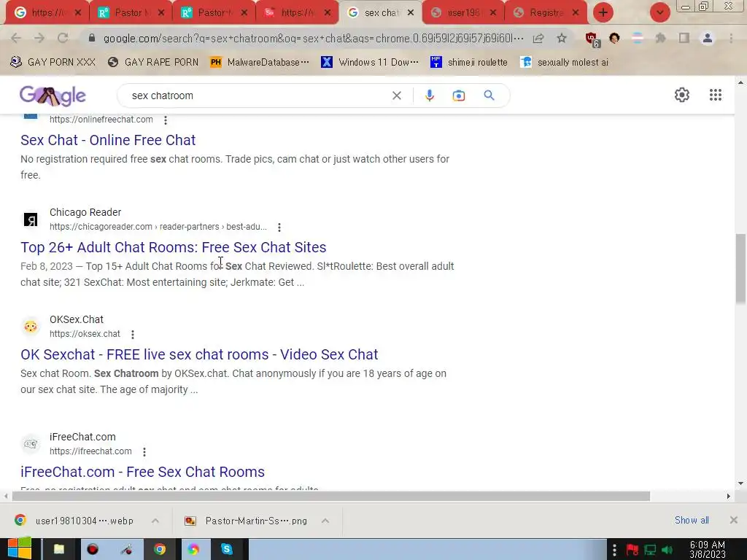The image size is (747, 560).
Task: Show hidden system tray icons
Action: pos(614,551)
